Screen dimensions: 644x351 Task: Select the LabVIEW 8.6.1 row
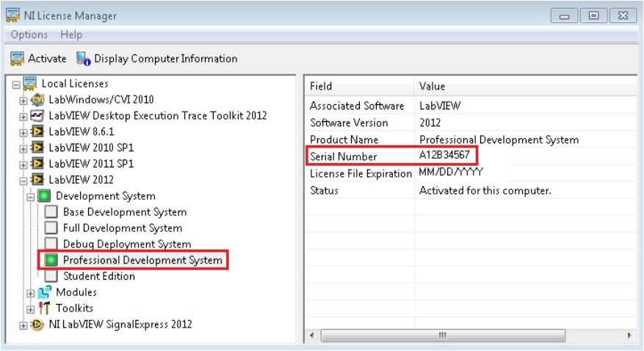[82, 131]
